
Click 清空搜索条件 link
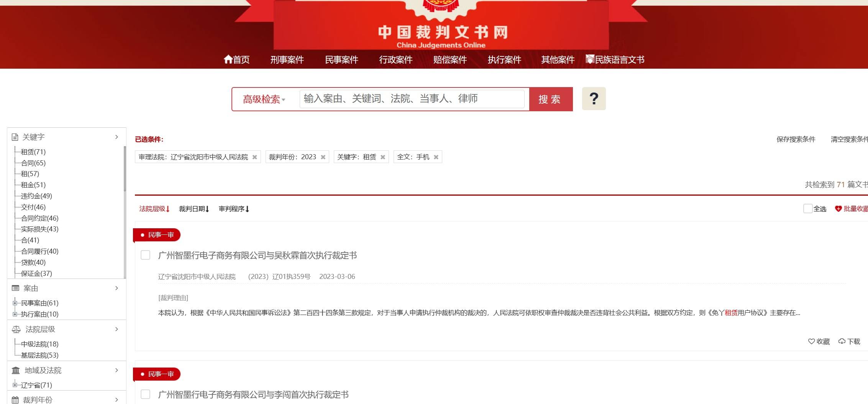[849, 139]
